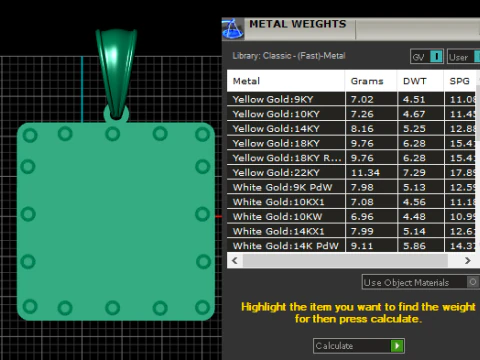The height and width of the screenshot is (360, 480).
Task: Click the vertical scrollbar of the metals table
Action: (478, 113)
